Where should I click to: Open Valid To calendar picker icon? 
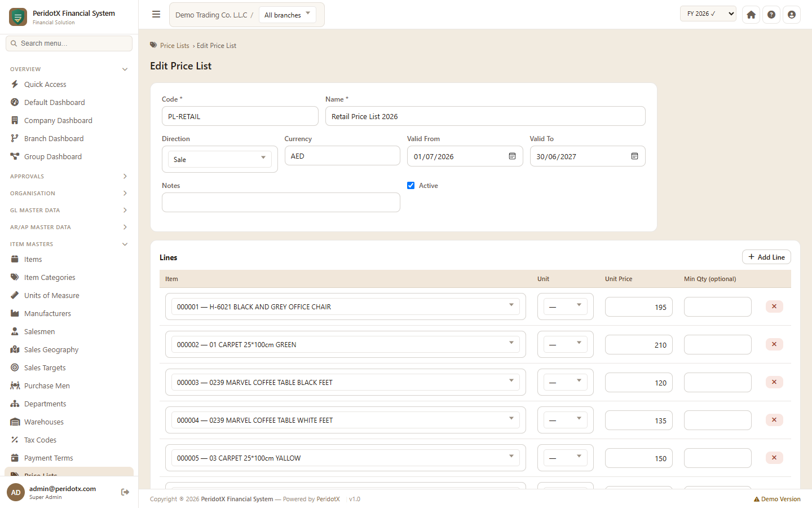[x=634, y=156]
